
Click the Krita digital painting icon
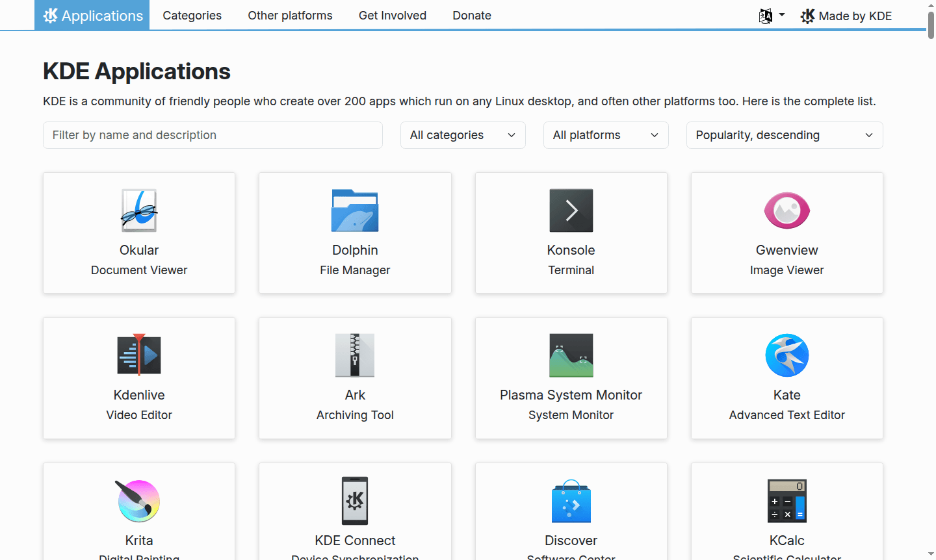pyautogui.click(x=138, y=500)
